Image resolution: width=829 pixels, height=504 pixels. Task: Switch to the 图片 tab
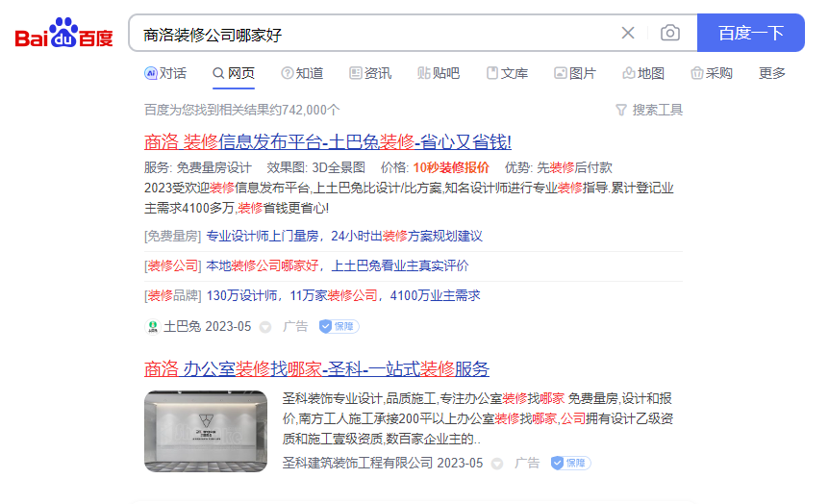(x=575, y=73)
